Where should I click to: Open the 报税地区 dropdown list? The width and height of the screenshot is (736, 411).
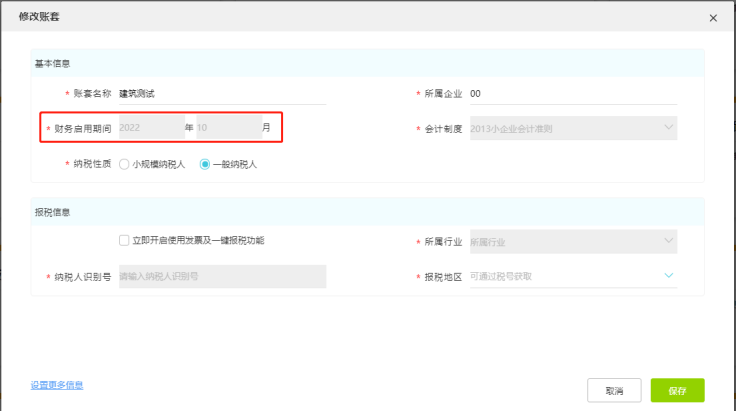(572, 276)
